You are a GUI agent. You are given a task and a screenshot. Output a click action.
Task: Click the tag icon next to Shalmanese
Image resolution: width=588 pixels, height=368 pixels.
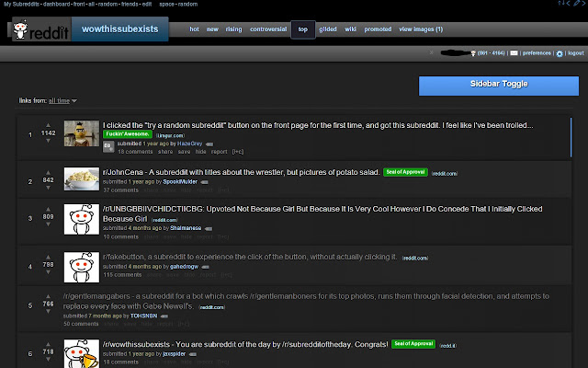pyautogui.click(x=209, y=229)
